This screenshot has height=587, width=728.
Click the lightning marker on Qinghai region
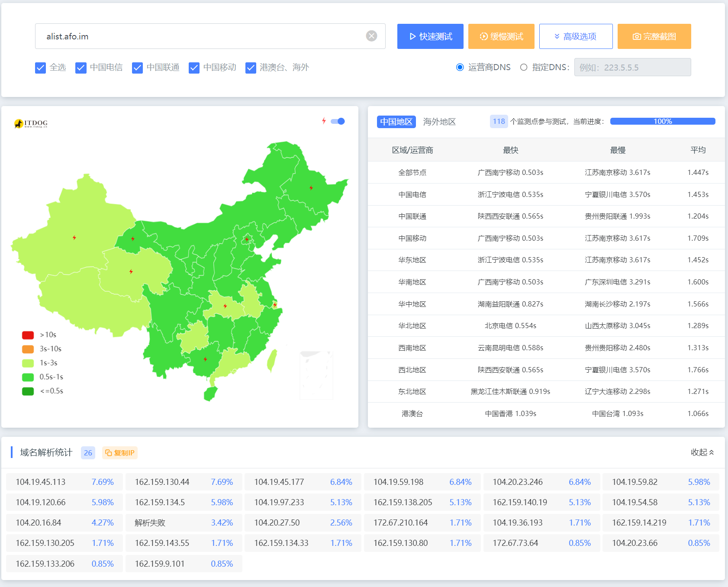pyautogui.click(x=131, y=272)
